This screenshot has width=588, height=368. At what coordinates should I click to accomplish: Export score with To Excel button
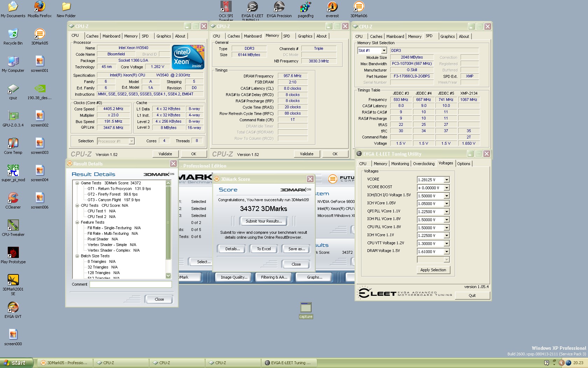click(x=264, y=249)
